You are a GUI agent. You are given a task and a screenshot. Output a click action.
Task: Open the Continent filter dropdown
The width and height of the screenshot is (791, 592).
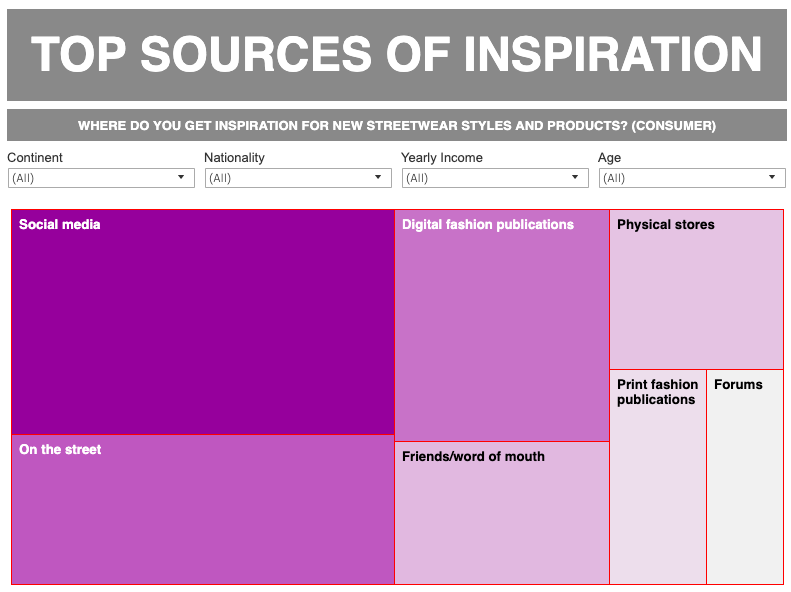(x=100, y=178)
